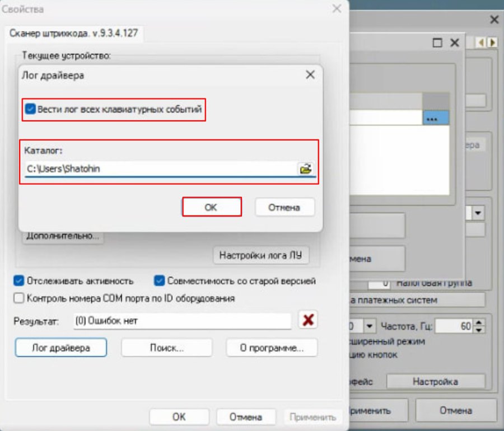Open Настройки лога ЛУ

[x=260, y=255]
